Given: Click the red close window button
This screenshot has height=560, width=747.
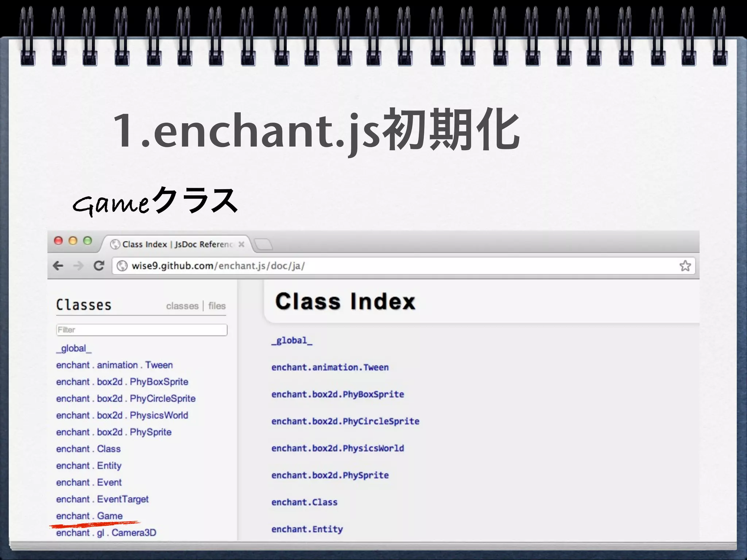Looking at the screenshot, I should 58,241.
